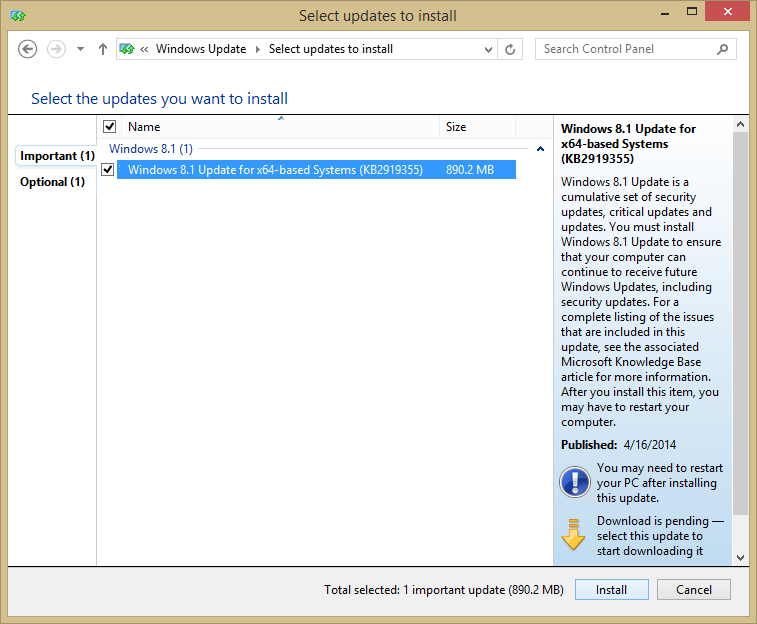Click the Cancel button
The height and width of the screenshot is (624, 757).
[x=693, y=590]
